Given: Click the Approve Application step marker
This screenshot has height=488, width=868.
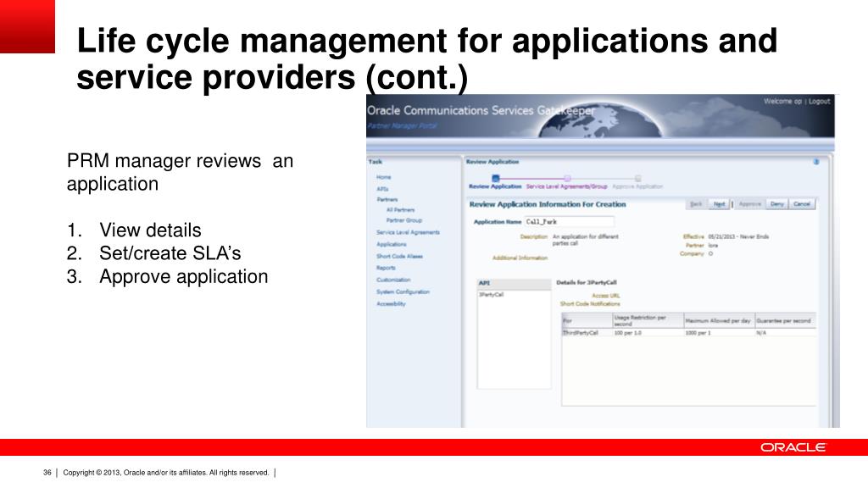Looking at the screenshot, I should tap(637, 178).
